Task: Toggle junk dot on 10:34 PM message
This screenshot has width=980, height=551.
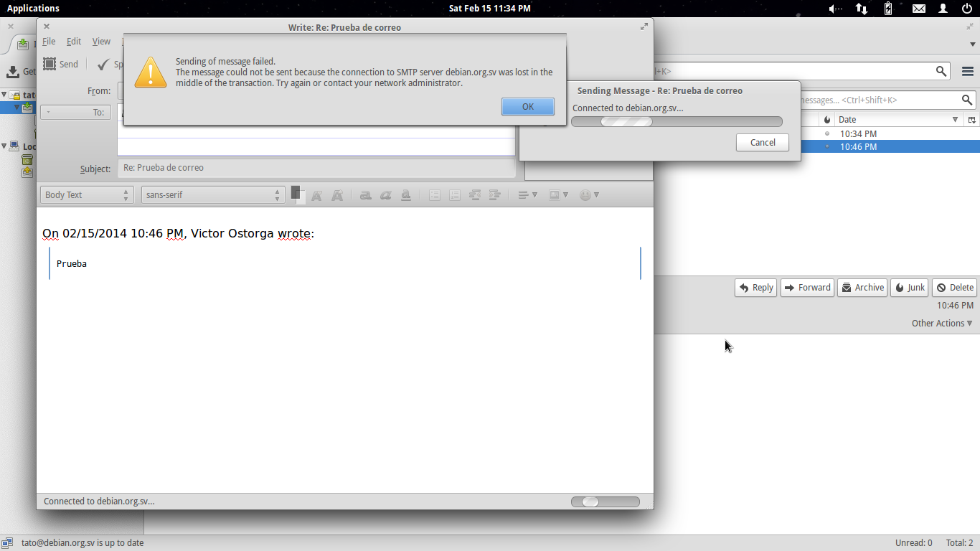Action: coord(827,133)
